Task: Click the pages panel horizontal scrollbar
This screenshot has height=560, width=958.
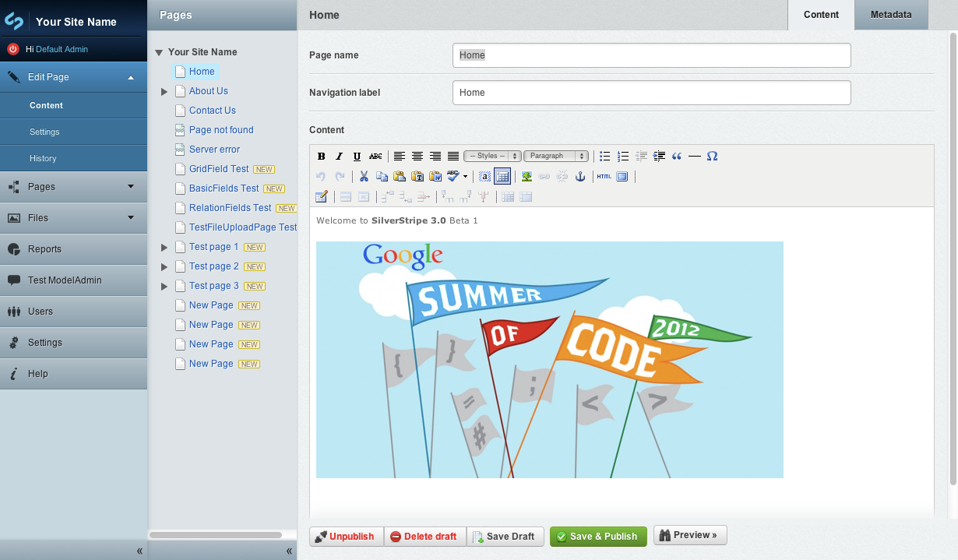Action: pyautogui.click(x=215, y=535)
